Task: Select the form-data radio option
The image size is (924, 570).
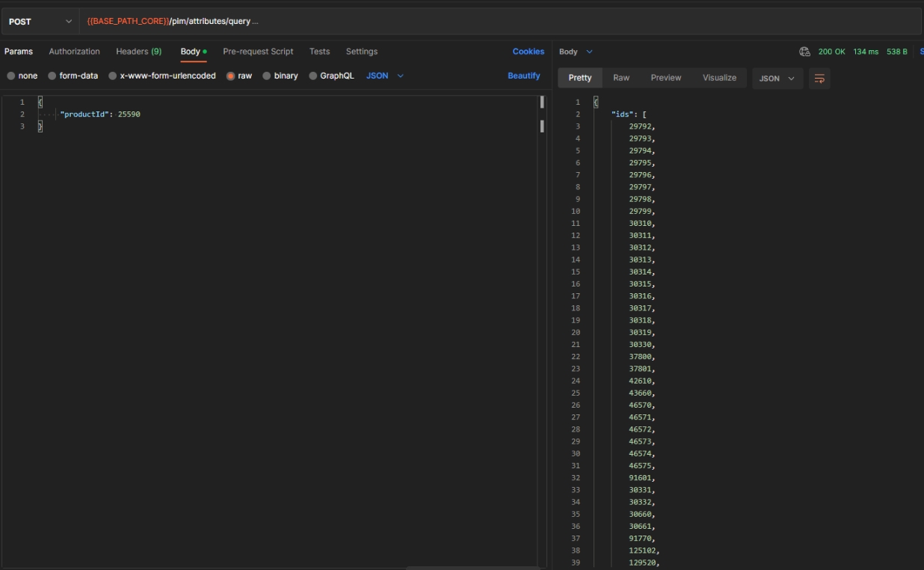Action: click(73, 76)
